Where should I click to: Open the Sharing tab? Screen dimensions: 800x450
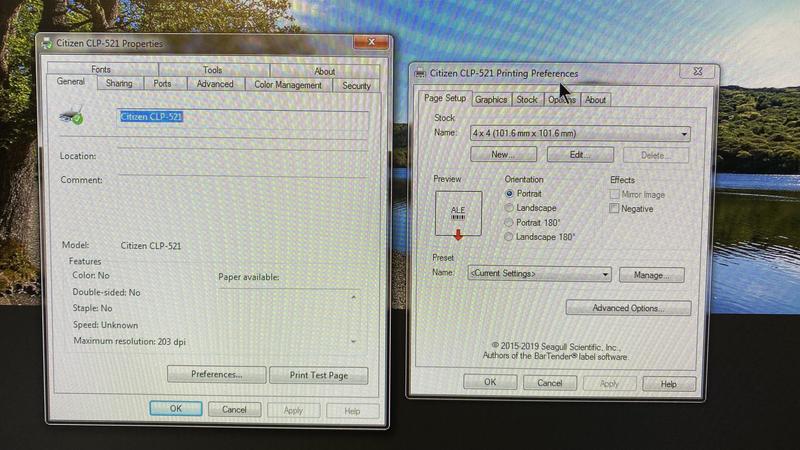point(119,83)
